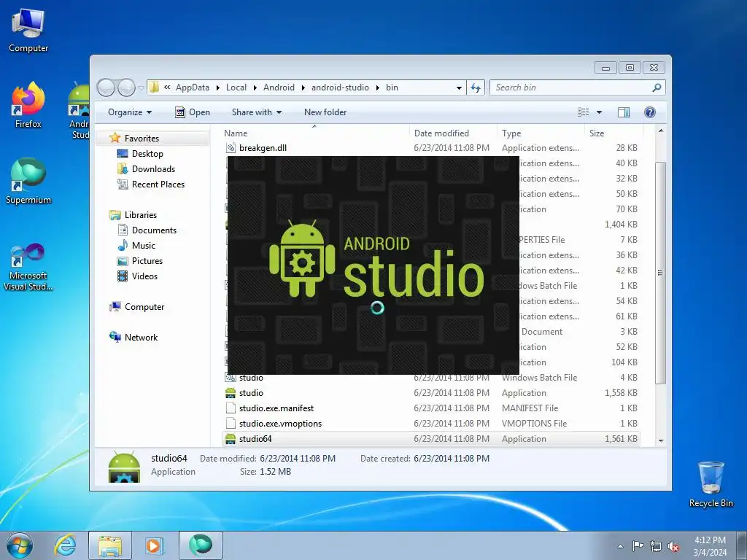Sort by the Name column header
The image size is (747, 560).
tap(314, 133)
